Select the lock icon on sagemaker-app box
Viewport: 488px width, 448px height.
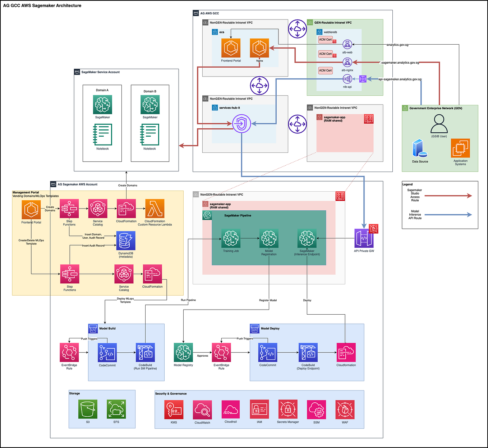click(x=319, y=117)
